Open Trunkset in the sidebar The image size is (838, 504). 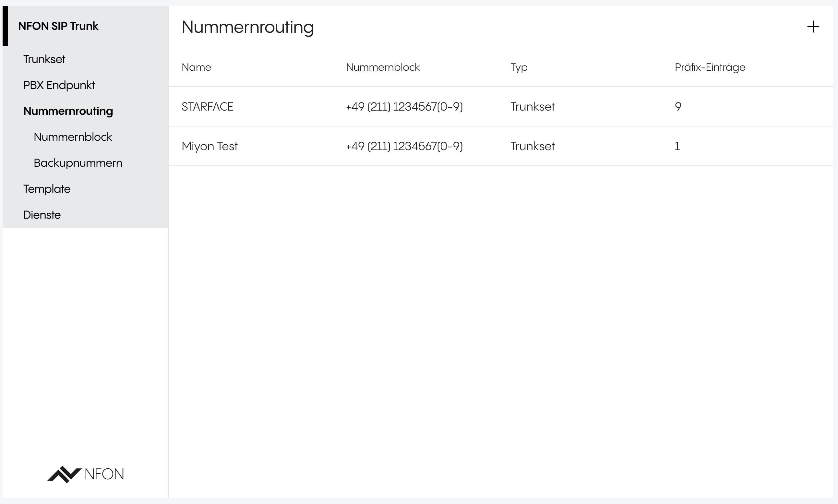44,59
